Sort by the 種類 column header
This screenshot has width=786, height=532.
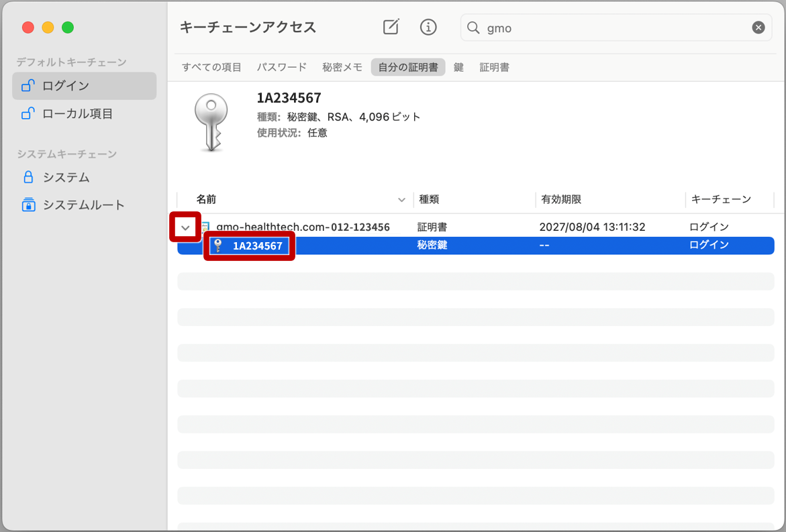click(429, 199)
